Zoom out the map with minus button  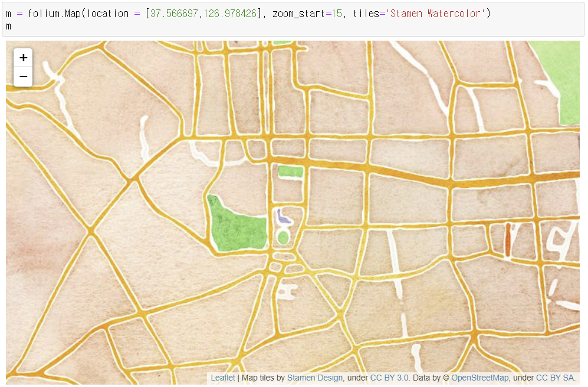point(23,77)
